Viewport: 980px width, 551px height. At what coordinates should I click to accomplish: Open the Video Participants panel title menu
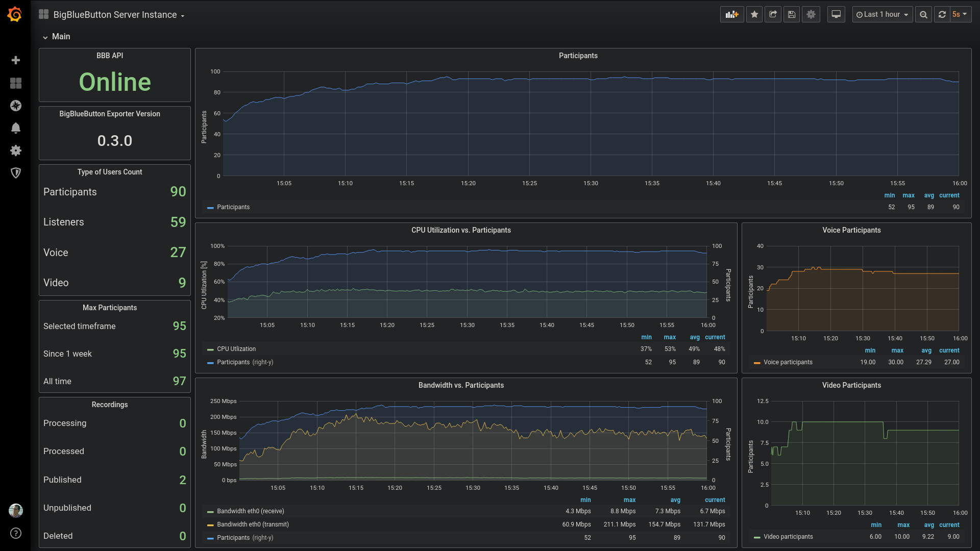click(x=851, y=385)
